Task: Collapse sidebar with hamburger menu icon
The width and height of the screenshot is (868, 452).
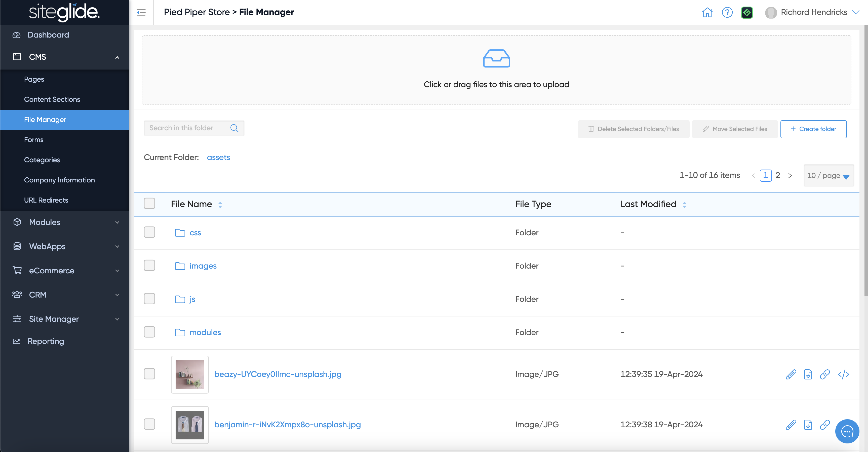Action: 141,13
